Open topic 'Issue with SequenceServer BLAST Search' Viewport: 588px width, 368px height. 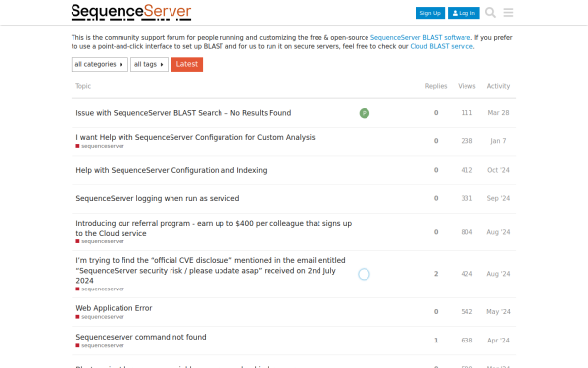pyautogui.click(x=183, y=113)
